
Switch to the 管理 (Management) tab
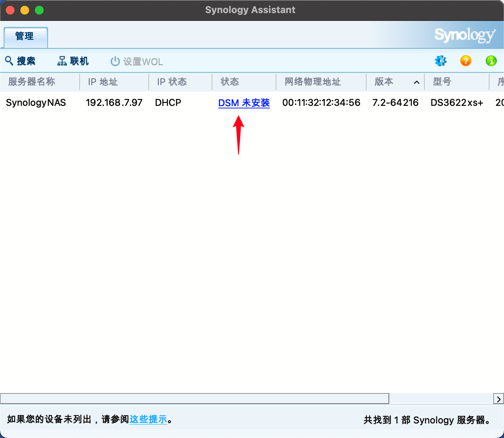click(x=25, y=36)
